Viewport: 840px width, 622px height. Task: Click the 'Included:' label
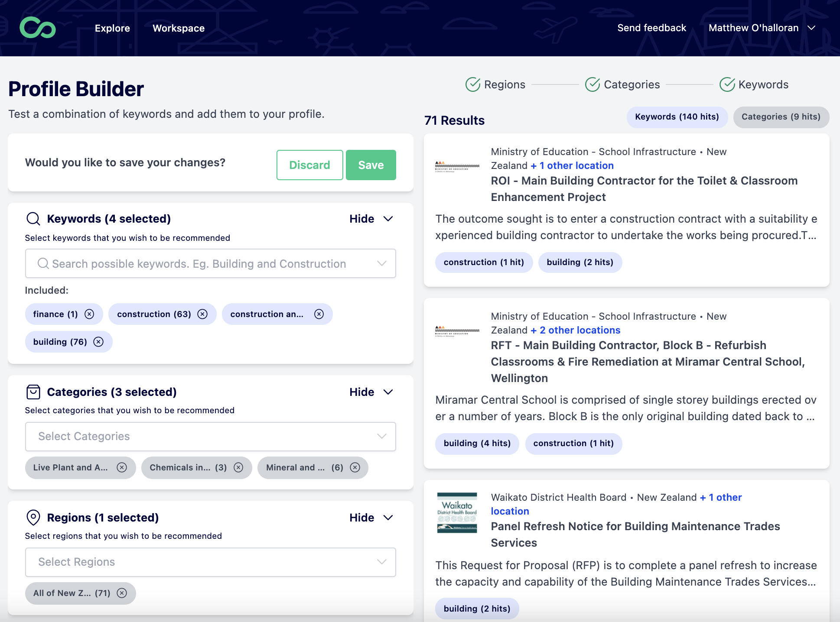[46, 290]
